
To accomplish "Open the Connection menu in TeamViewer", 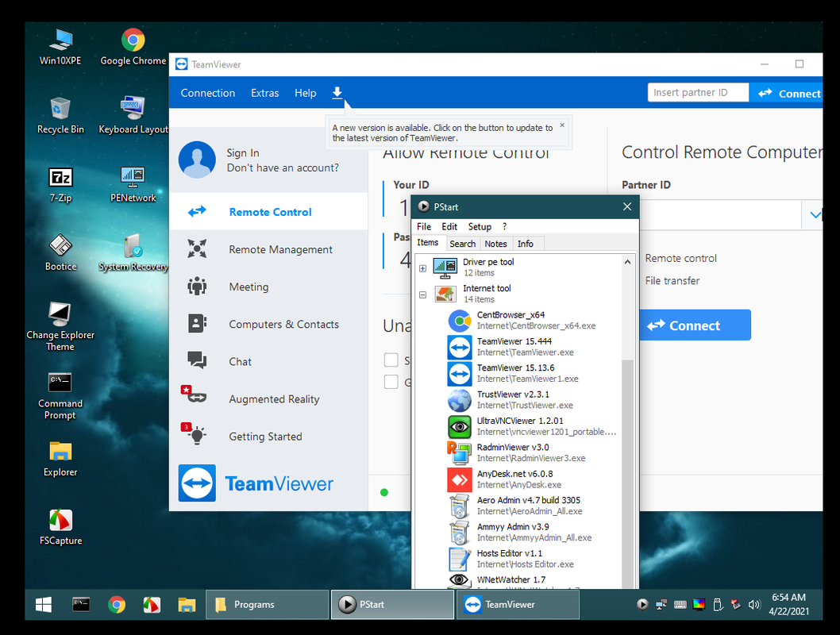I will (x=208, y=93).
